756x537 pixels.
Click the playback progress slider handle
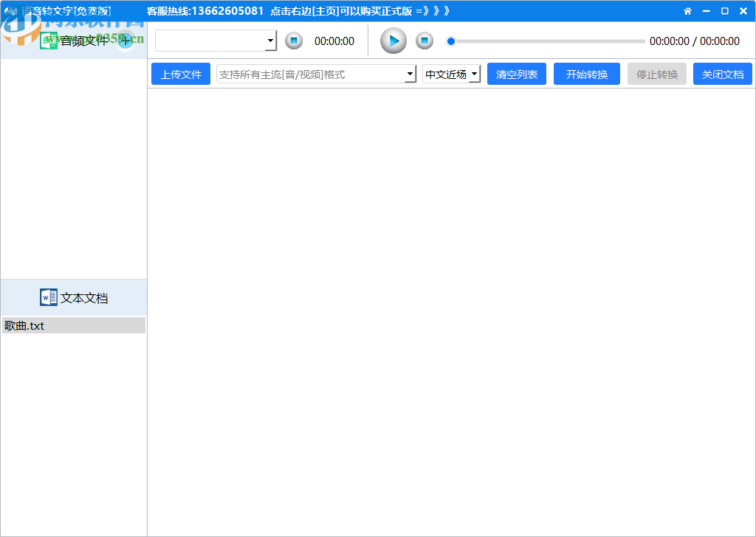(451, 41)
